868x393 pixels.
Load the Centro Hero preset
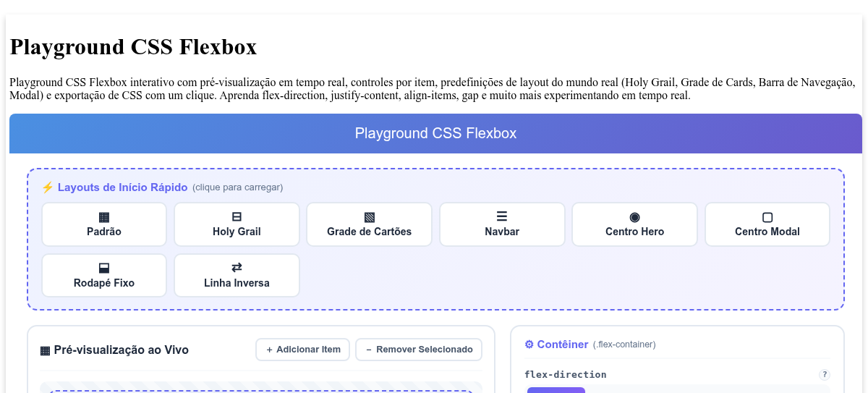[x=634, y=224]
